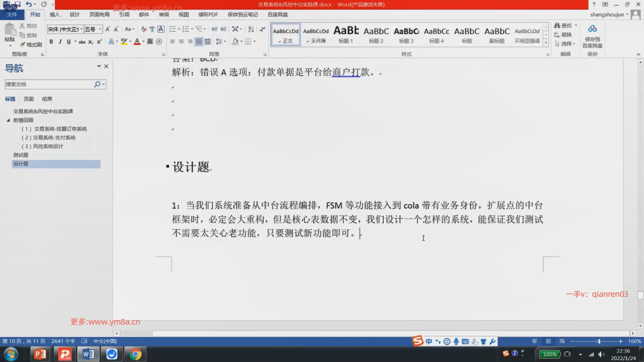Apply bullet list formatting icon
This screenshot has height=362, width=644.
(172, 29)
